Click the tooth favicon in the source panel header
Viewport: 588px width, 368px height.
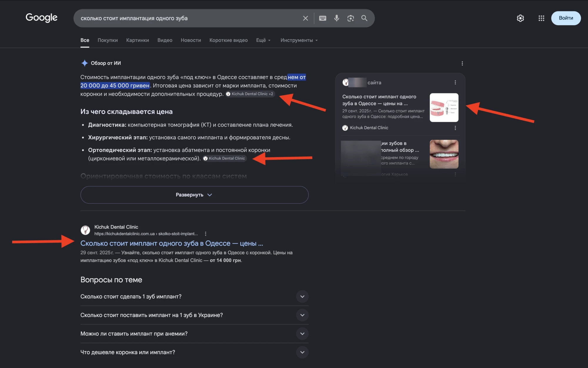pyautogui.click(x=345, y=82)
